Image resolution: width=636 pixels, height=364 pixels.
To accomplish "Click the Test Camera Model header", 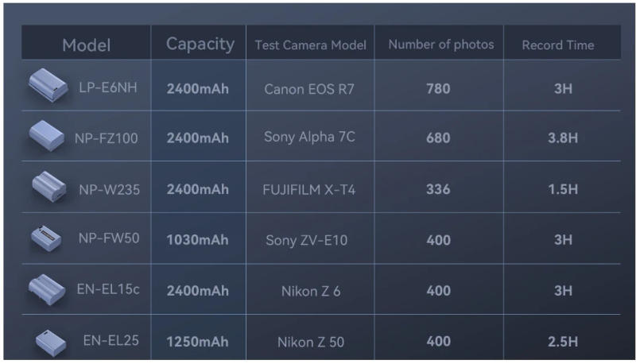I will pos(310,45).
